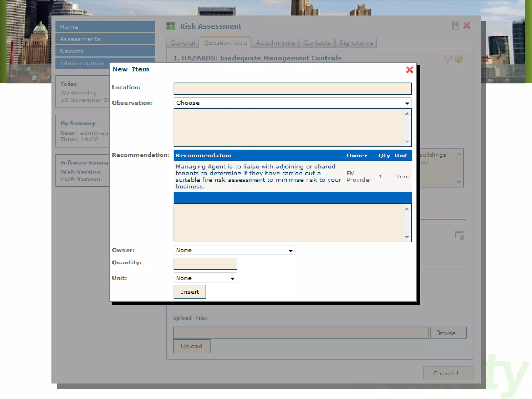Screen dimensions: 532x399
Task: Open the Observation Choose dropdown
Action: pos(292,103)
